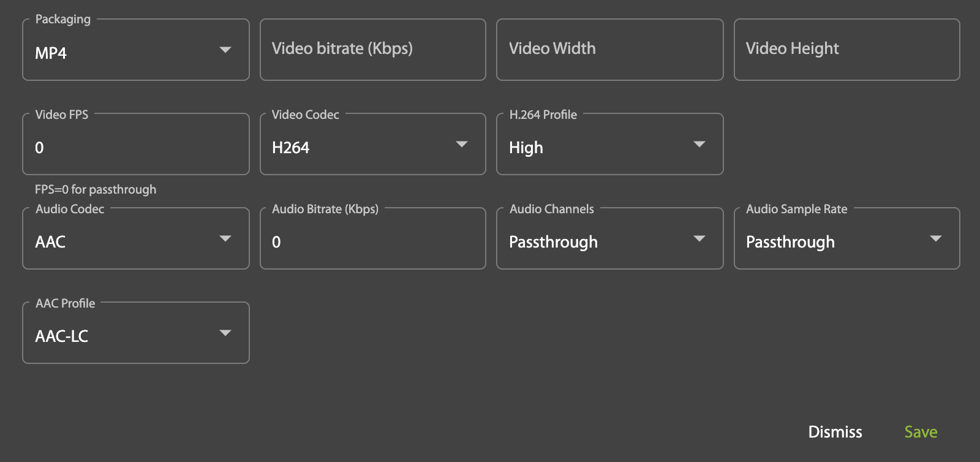Click the Audio Codec dropdown arrow
The height and width of the screenshot is (462, 980).
click(225, 239)
